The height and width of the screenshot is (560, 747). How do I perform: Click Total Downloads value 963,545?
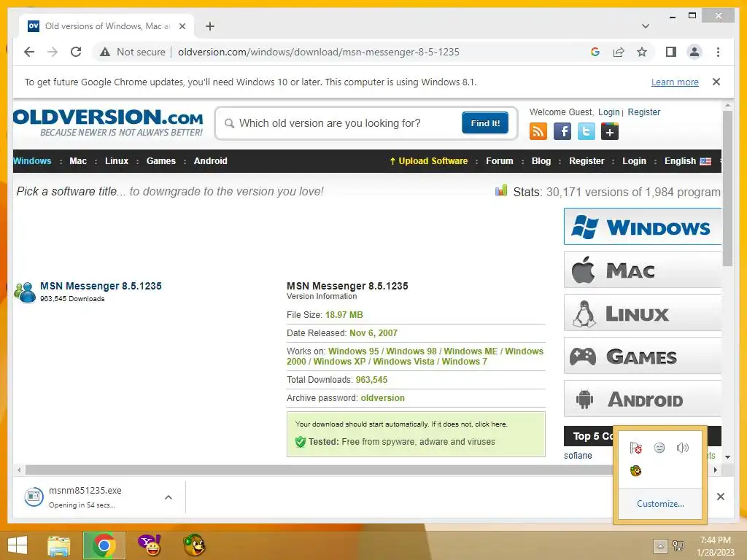point(371,379)
